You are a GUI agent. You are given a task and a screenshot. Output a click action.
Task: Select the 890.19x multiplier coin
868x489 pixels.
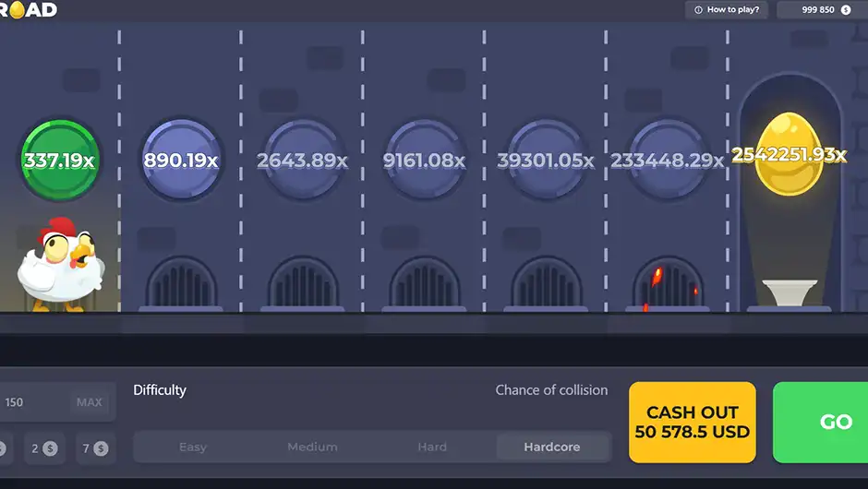[181, 160]
